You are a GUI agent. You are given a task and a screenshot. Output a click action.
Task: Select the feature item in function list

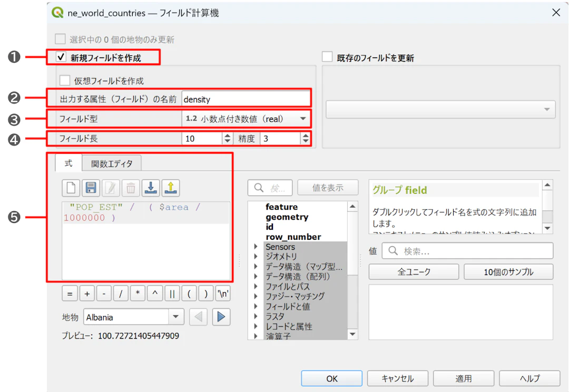(281, 207)
